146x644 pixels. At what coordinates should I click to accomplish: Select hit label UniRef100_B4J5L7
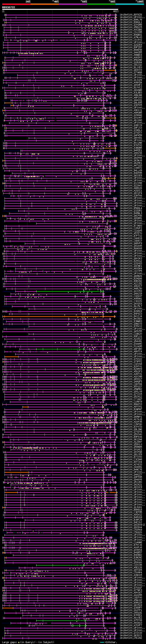click(131, 306)
